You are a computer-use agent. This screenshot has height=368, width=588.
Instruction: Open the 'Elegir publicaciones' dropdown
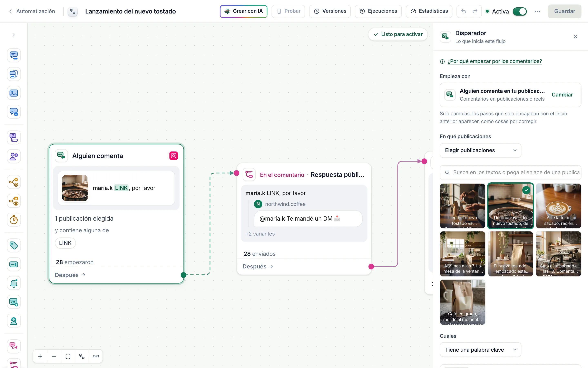click(x=480, y=150)
